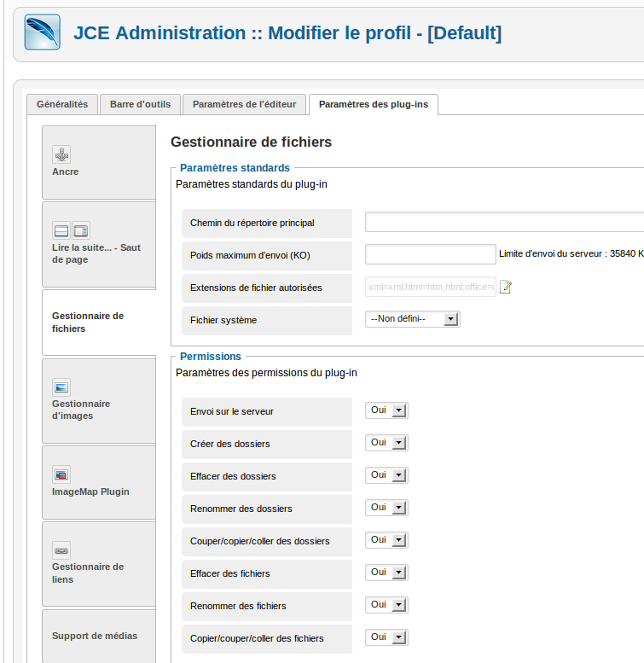Screen dimensions: 644x663
Task: Open the Support de médias plugin section
Action: click(95, 636)
